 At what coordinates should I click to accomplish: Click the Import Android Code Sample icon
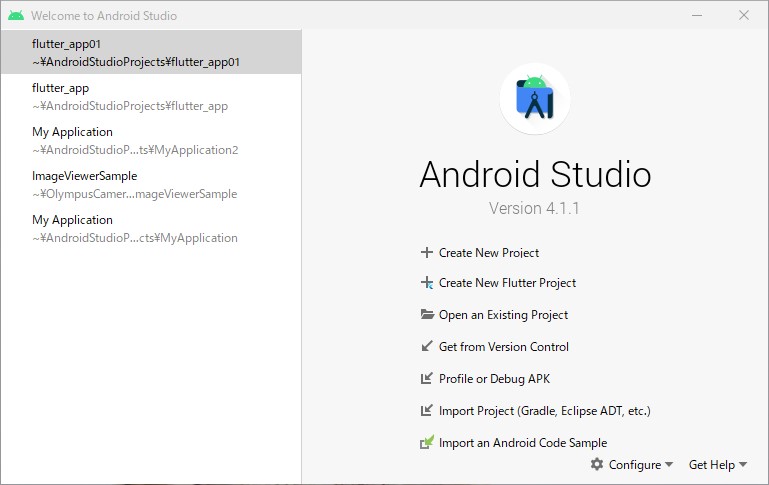[x=427, y=442]
